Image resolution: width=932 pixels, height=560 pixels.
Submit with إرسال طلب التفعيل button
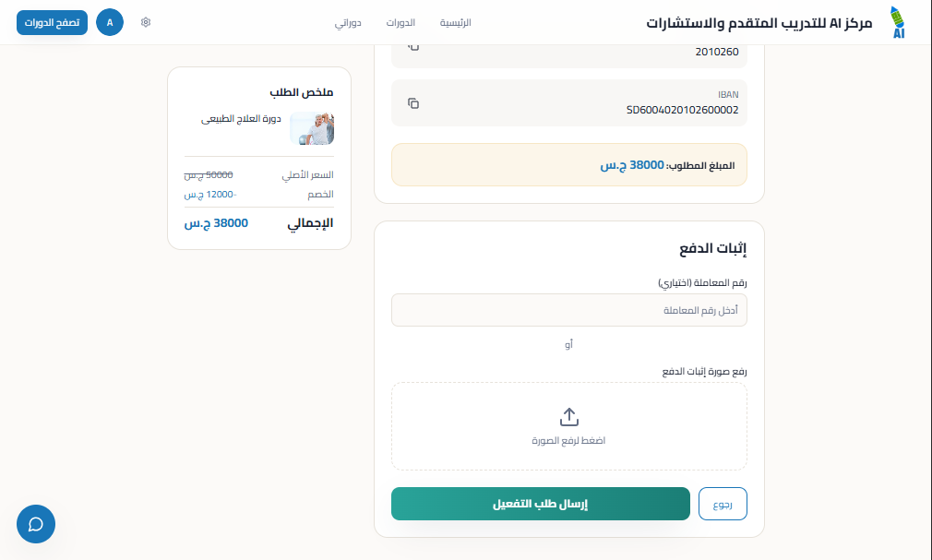[541, 504]
